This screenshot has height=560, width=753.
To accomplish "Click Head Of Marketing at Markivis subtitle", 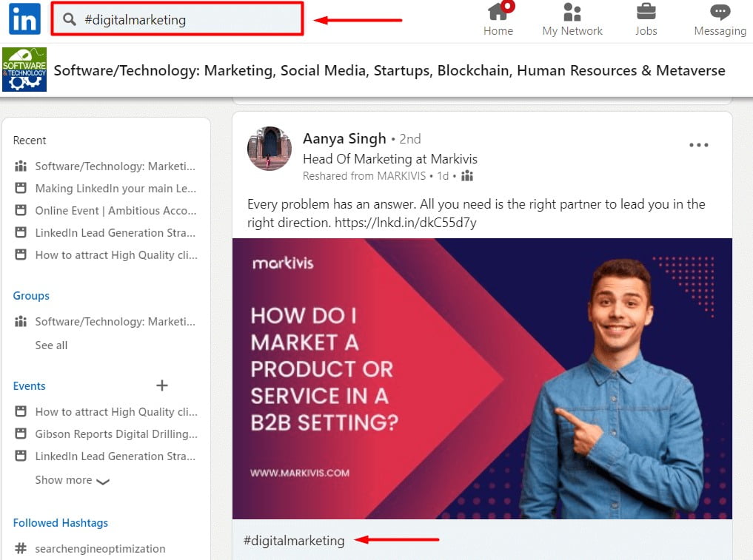I will coord(390,159).
